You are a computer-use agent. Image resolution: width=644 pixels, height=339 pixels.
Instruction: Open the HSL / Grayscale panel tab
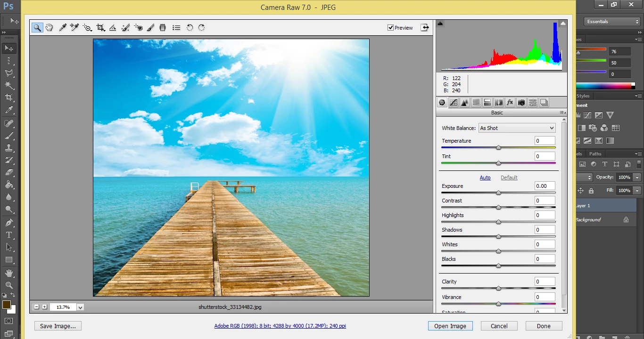[x=476, y=103]
